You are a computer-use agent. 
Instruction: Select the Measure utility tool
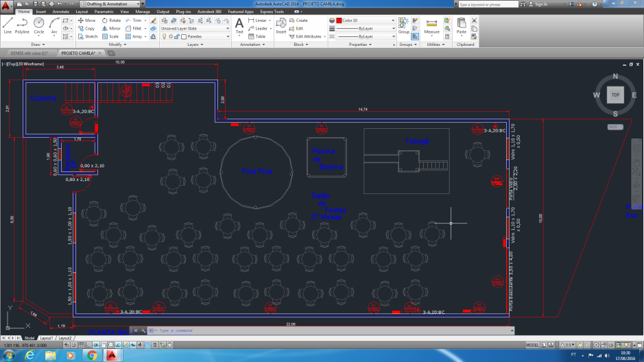[x=432, y=25]
